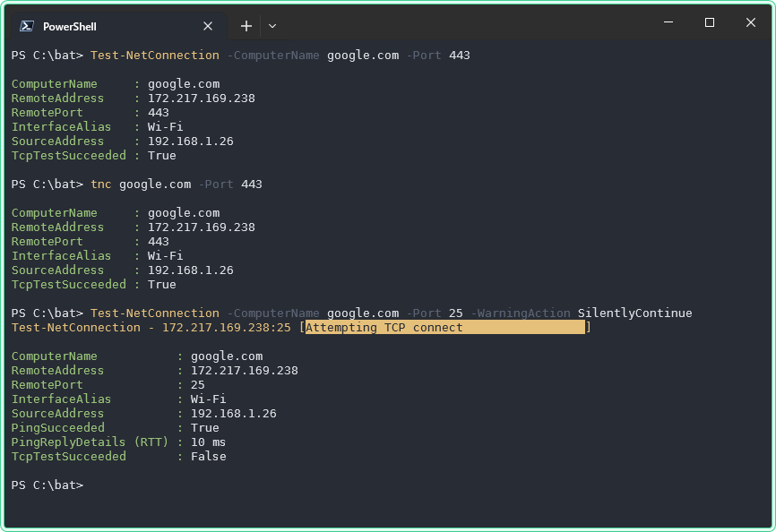
Task: Click the 'tnc' command alias
Action: [x=101, y=184]
